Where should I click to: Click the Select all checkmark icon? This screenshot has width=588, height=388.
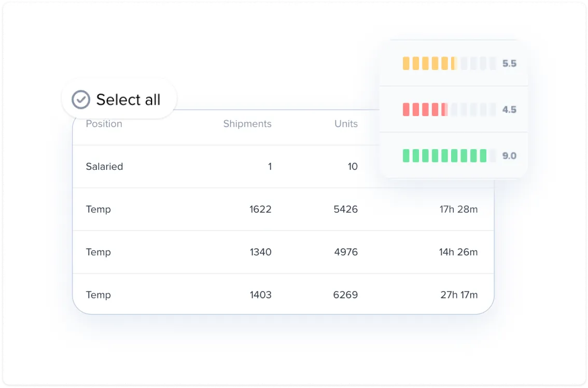(x=80, y=99)
